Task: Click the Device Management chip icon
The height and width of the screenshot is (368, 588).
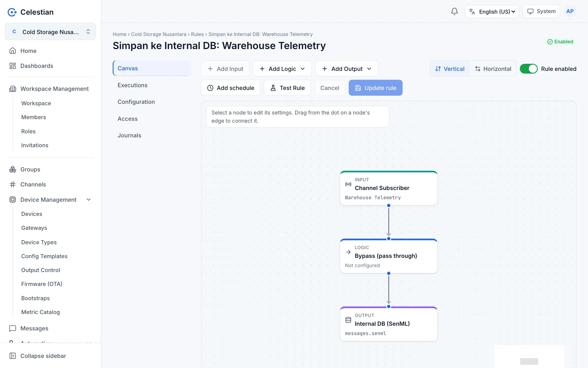Action: point(13,200)
